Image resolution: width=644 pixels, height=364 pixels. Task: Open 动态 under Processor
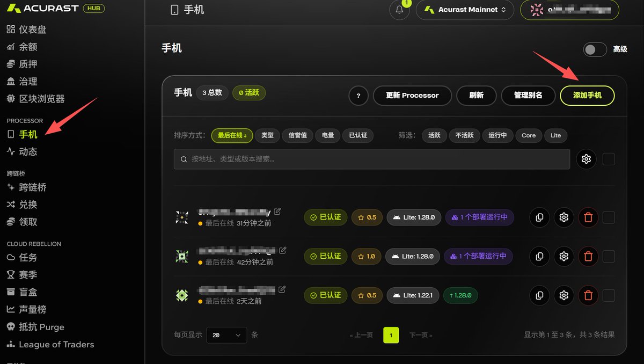pos(22,152)
